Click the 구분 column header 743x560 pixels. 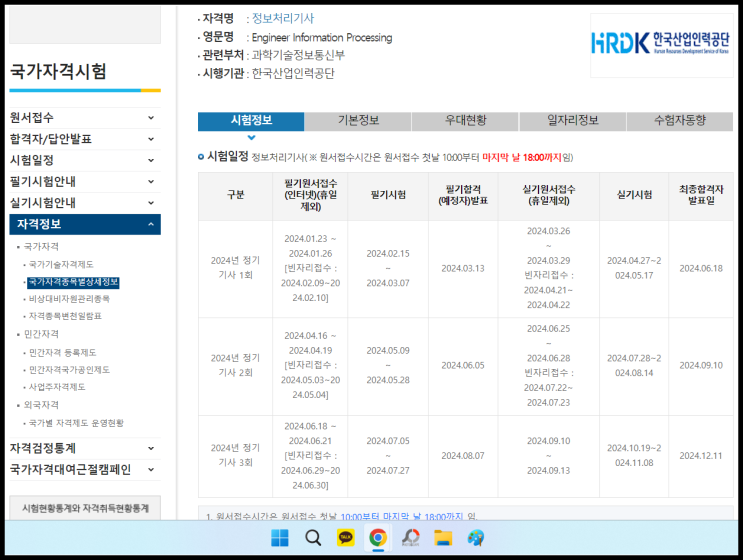[x=236, y=195]
